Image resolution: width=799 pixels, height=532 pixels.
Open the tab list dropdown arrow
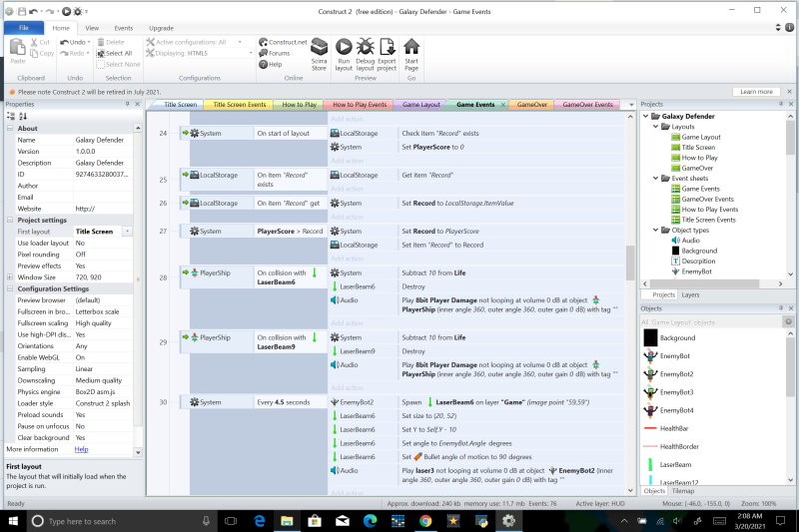[x=631, y=105]
